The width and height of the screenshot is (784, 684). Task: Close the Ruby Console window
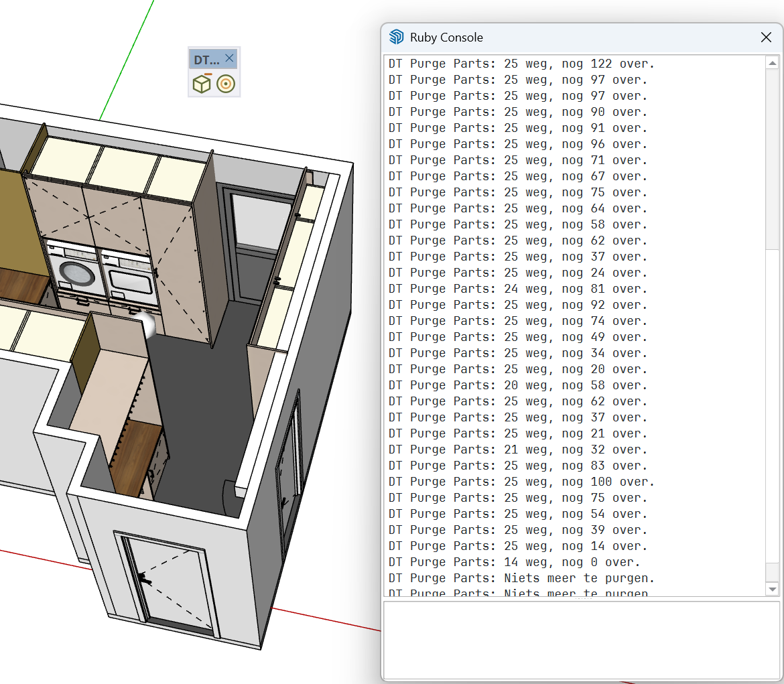(765, 38)
